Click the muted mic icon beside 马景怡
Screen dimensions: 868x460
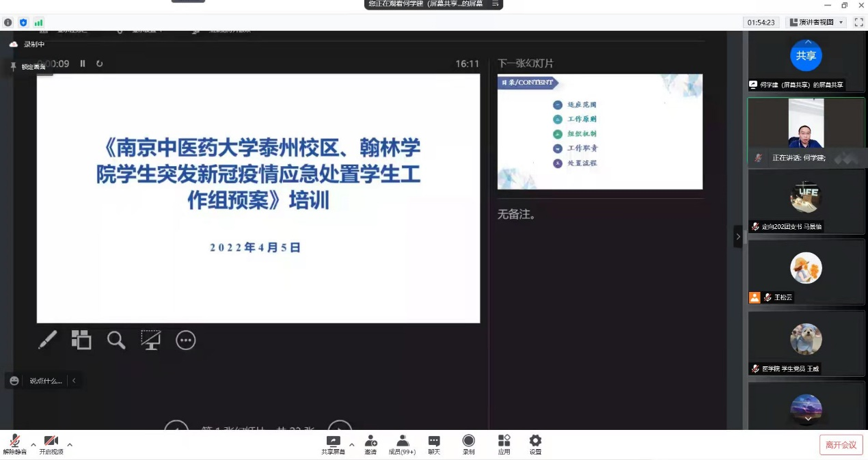pyautogui.click(x=755, y=226)
